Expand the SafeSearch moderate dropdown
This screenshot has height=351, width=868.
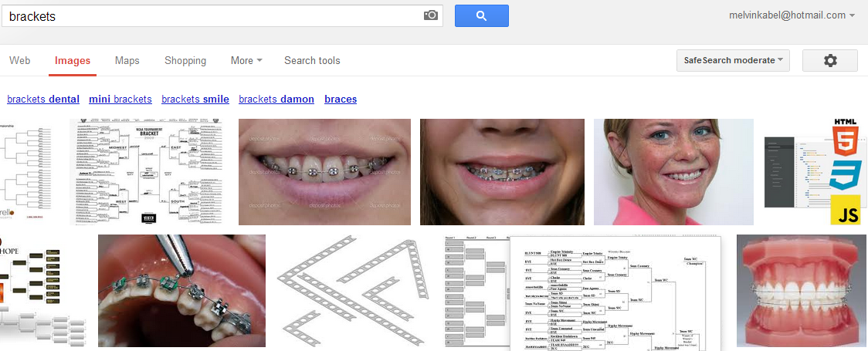(x=733, y=61)
